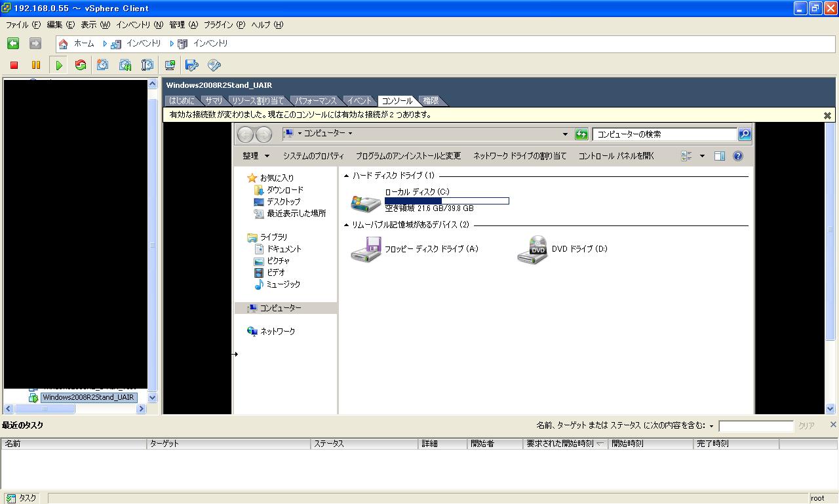Switch to the イベント tab

point(359,101)
